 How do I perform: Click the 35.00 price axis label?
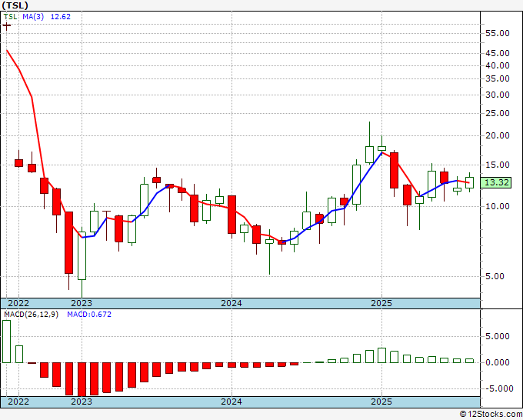click(498, 78)
